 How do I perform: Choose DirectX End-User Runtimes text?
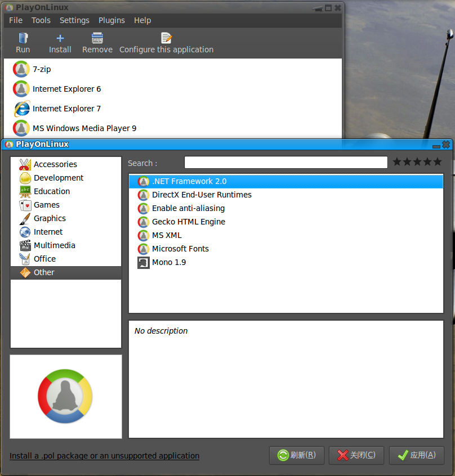coord(202,195)
